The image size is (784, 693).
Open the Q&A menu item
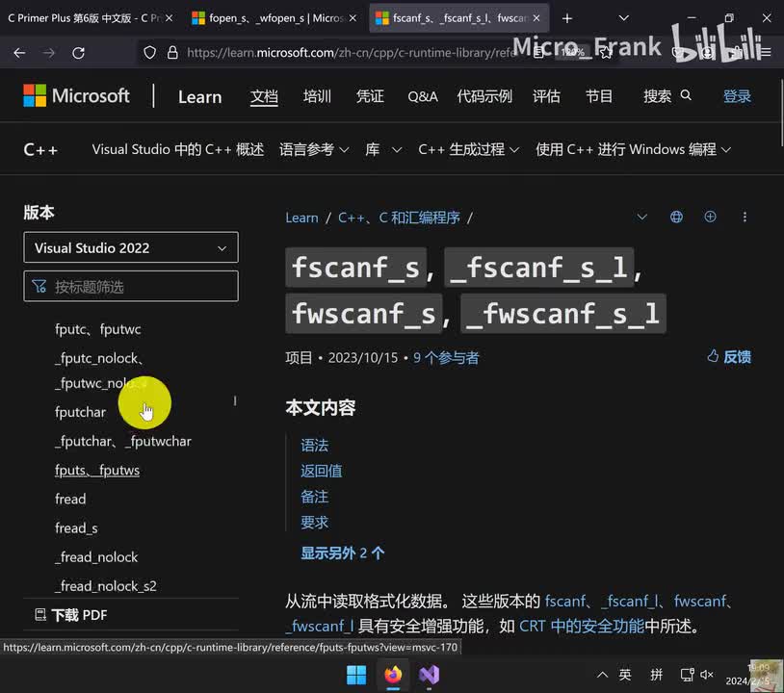click(x=423, y=96)
